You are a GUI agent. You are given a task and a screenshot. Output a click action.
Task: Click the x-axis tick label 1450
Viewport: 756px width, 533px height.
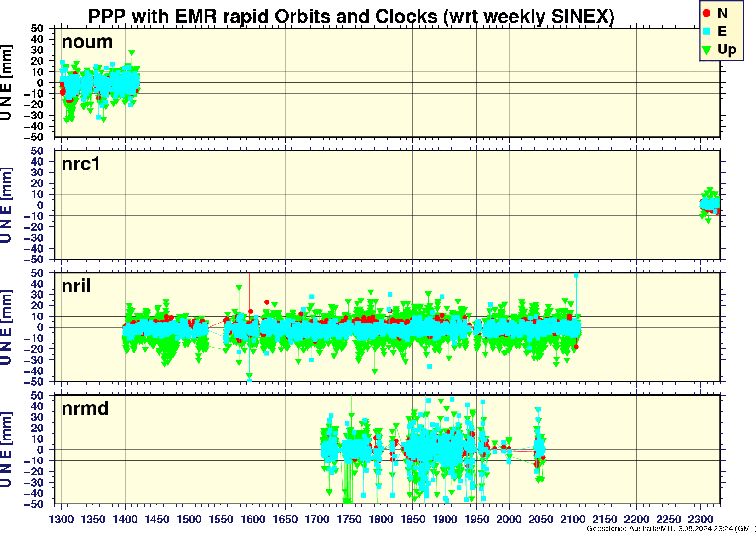(157, 519)
